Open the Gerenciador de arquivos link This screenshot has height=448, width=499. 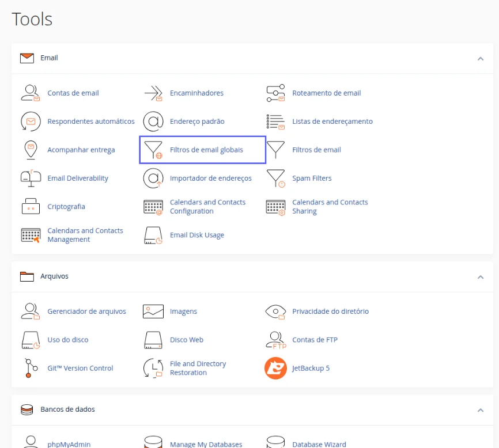(x=86, y=312)
